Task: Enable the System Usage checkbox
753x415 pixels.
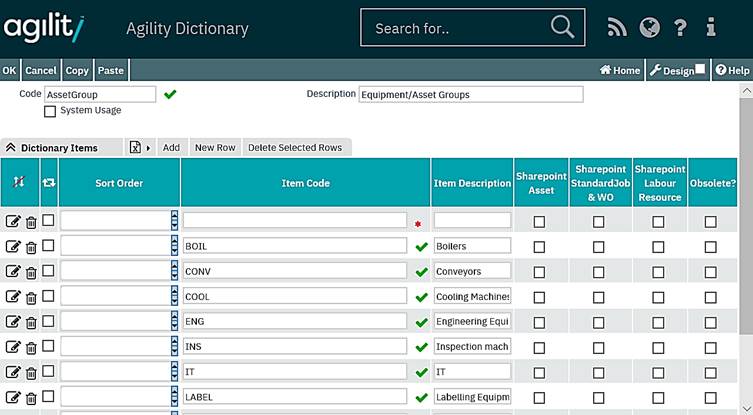Action: [x=50, y=111]
